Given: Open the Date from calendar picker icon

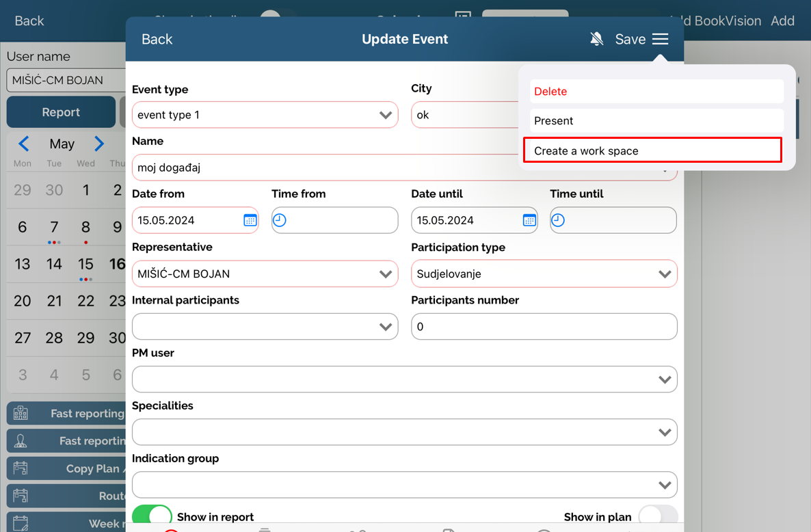Looking at the screenshot, I should pyautogui.click(x=250, y=220).
